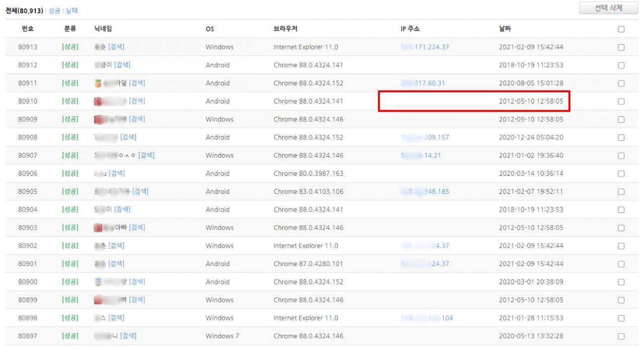644x350 pixels.
Task: Click the pineapple icon in row 80911
Action: [x=98, y=83]
